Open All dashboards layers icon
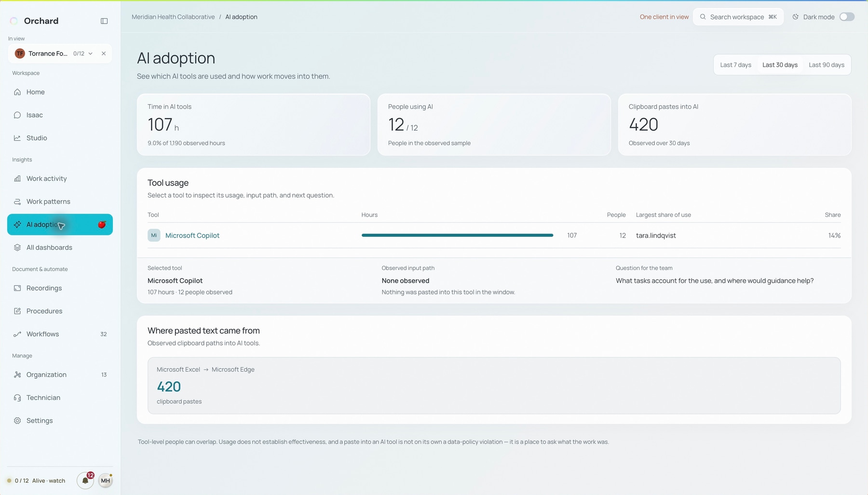This screenshot has height=495, width=868. (x=17, y=247)
